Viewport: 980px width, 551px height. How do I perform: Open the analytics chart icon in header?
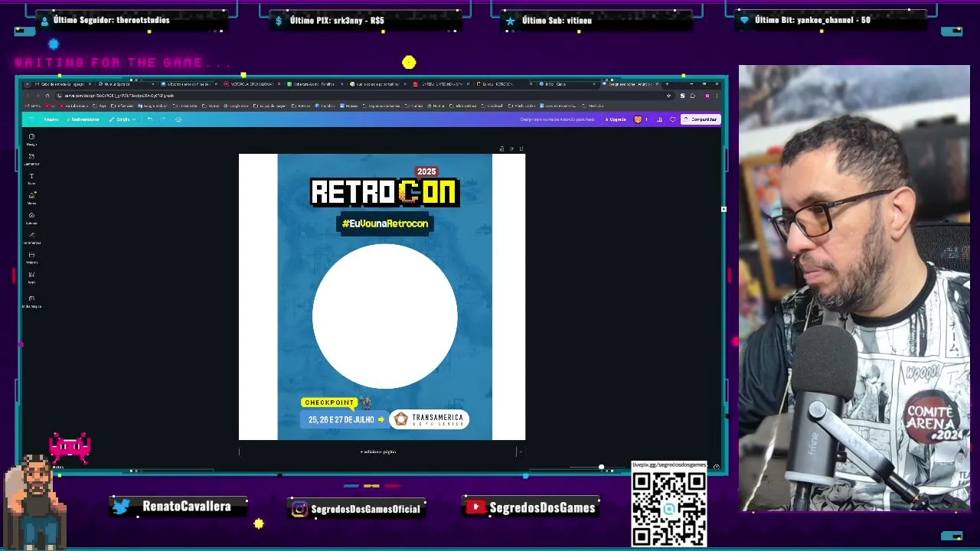660,119
